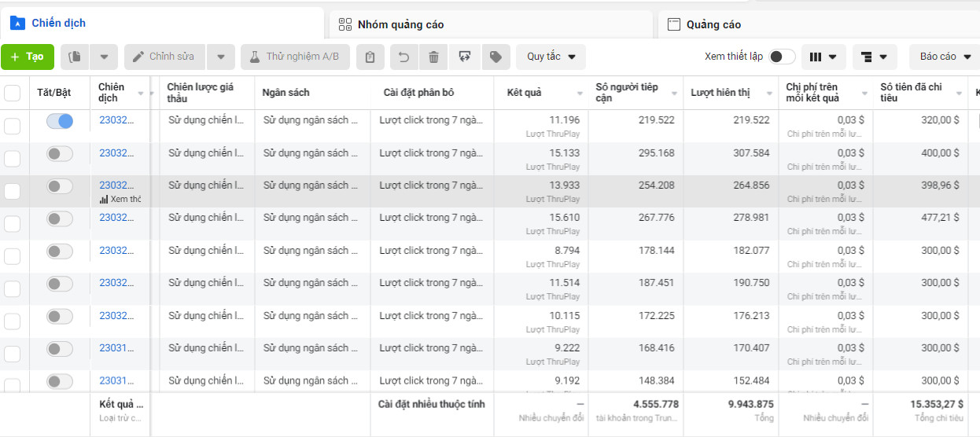Click the Thử nghiệm A/B button

(295, 57)
